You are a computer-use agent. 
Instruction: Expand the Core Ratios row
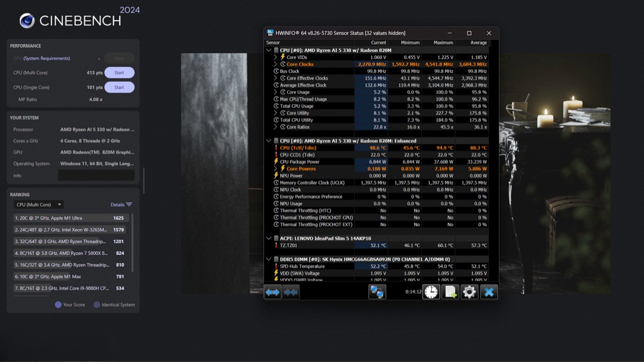tap(275, 127)
